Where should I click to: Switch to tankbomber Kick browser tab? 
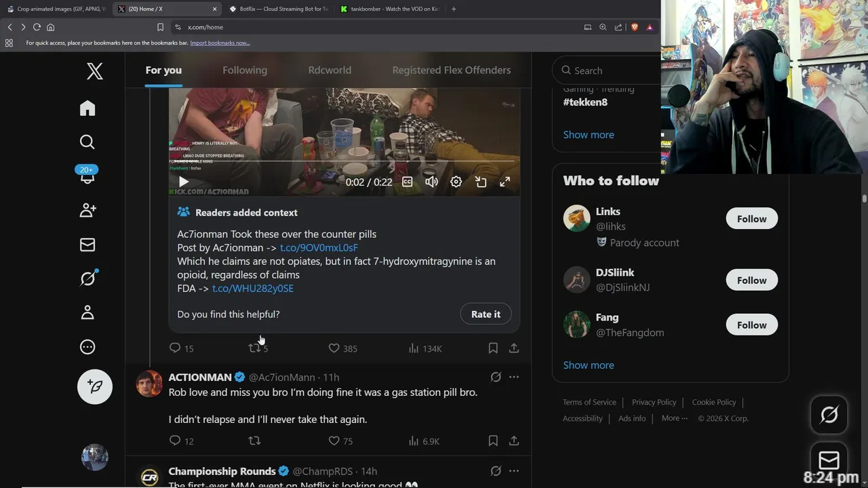(390, 9)
